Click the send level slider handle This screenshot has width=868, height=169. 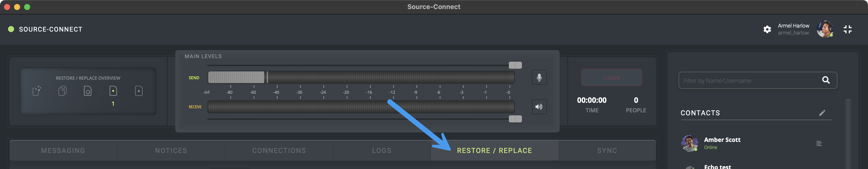point(515,65)
